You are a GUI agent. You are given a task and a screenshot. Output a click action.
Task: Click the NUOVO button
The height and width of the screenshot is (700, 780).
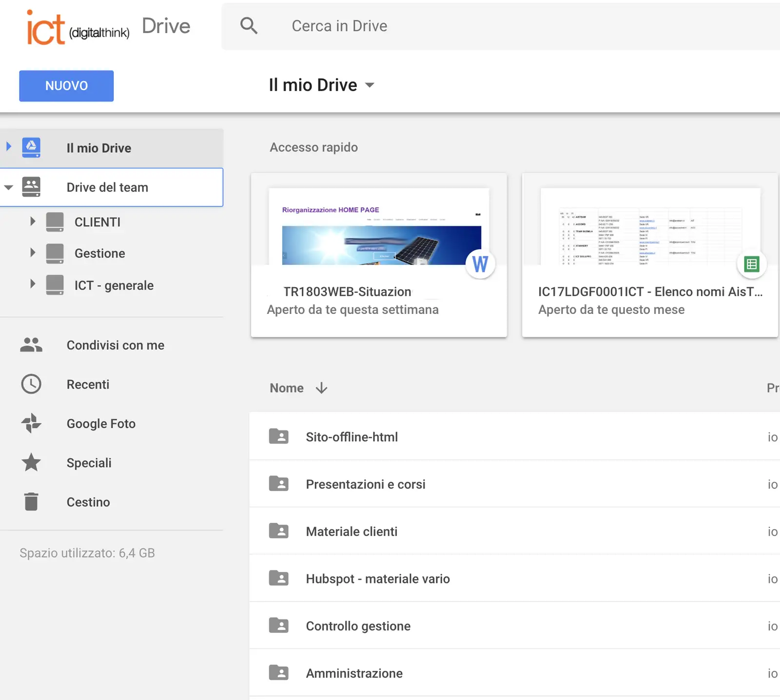(x=66, y=86)
